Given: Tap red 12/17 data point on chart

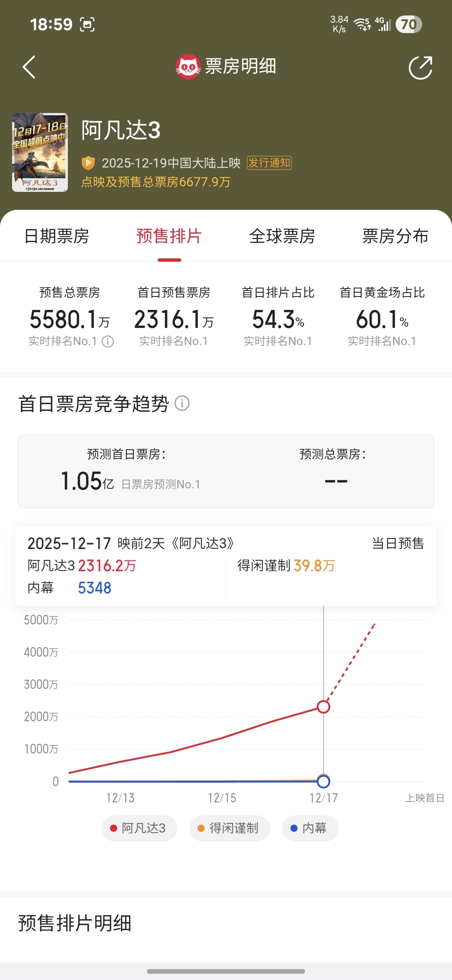Looking at the screenshot, I should tap(324, 707).
